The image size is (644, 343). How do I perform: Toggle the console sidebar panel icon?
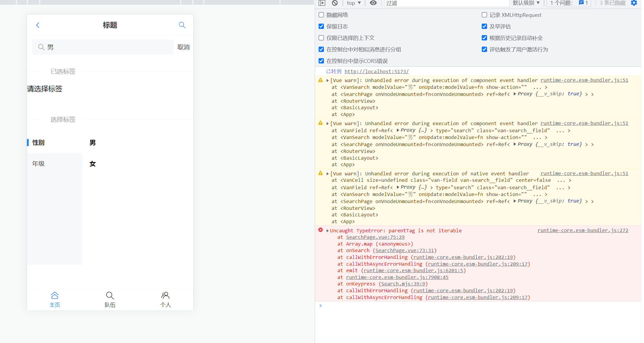point(322,3)
